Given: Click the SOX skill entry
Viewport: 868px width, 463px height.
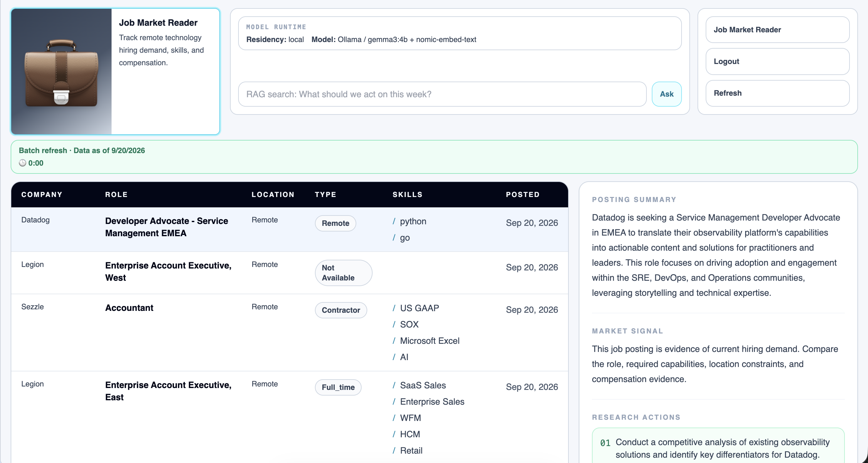Looking at the screenshot, I should [405, 324].
